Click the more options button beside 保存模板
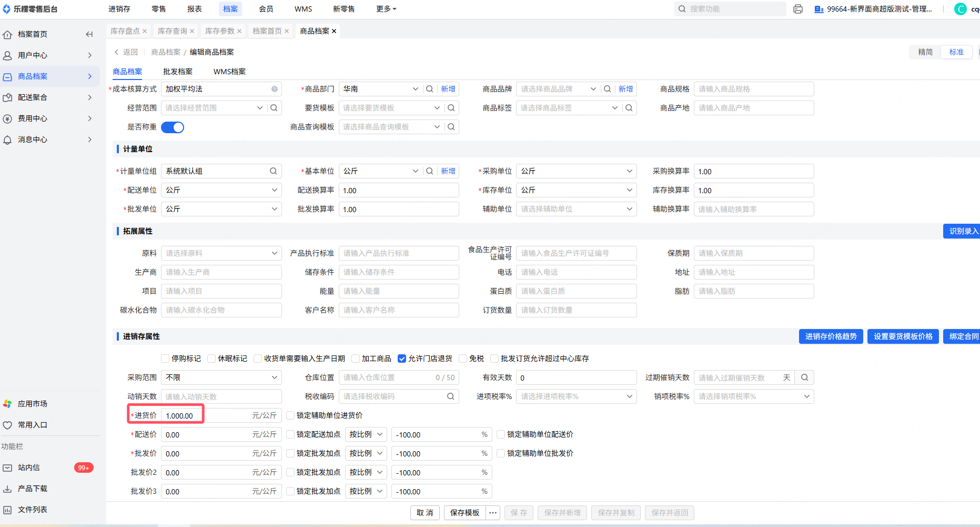 click(x=493, y=513)
